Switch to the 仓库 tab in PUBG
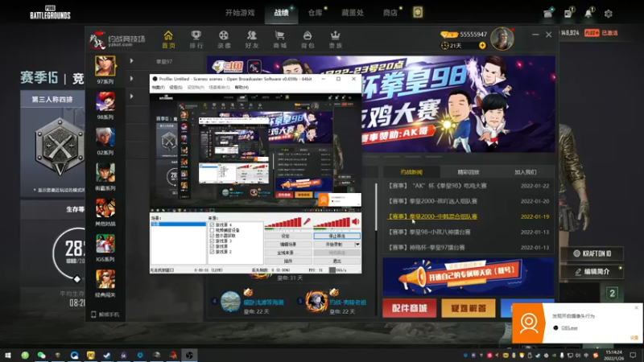 (x=316, y=13)
